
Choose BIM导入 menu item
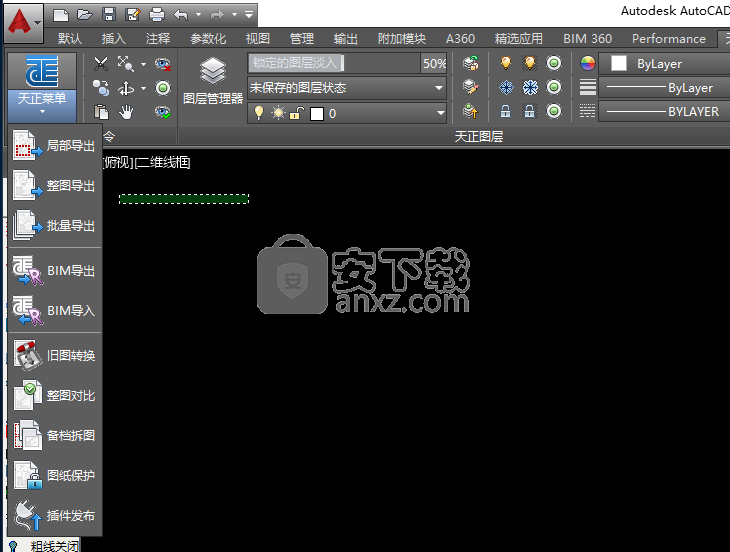pyautogui.click(x=55, y=310)
